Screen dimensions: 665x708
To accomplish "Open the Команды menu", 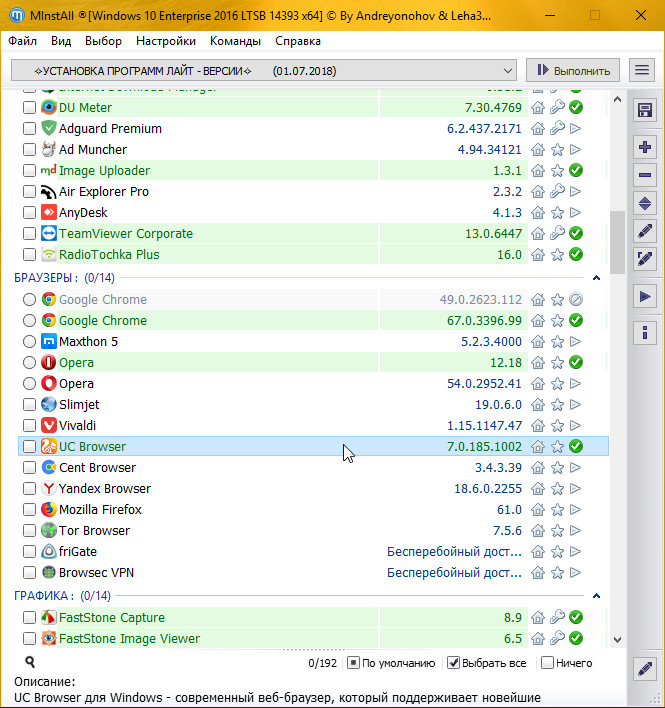I will tap(235, 41).
